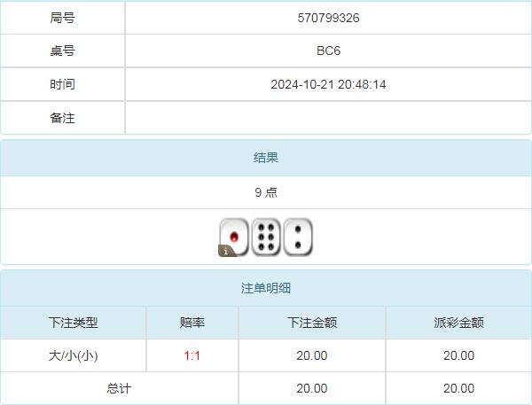Viewport: 532px width, 405px height.
Task: Open the info badge on first die
Action: click(x=225, y=251)
